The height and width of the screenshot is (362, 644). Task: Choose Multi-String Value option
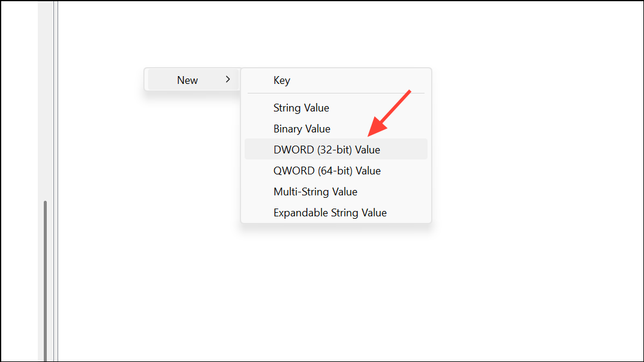click(x=315, y=192)
